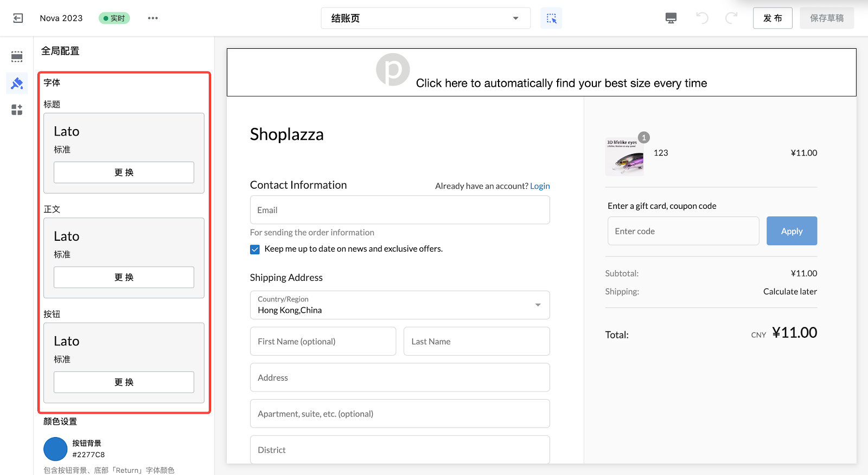Viewport: 868px width, 475px height.
Task: Toggle the element selection inspector icon
Action: (x=551, y=18)
